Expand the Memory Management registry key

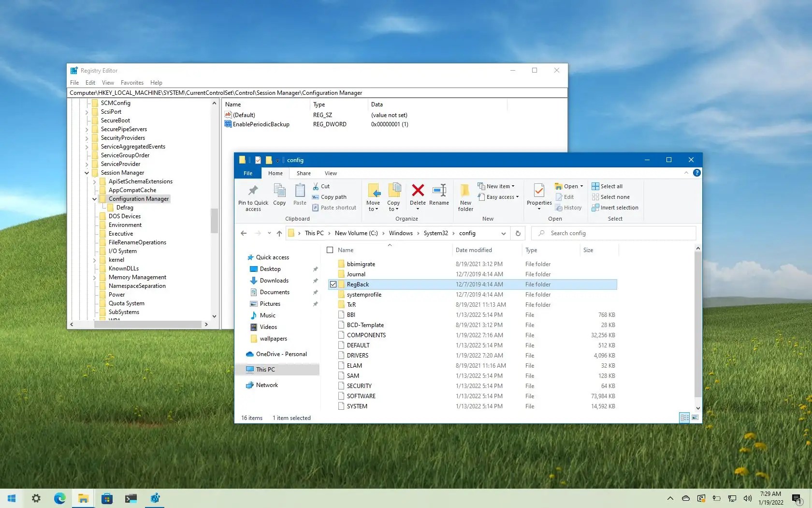pos(95,277)
